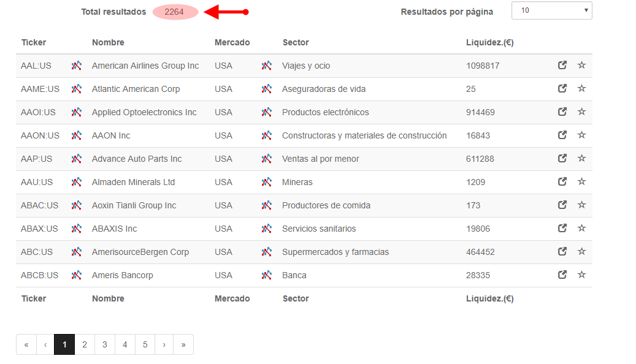636x364 pixels.
Task: Click sector chart icon beside Banca
Action: click(267, 275)
